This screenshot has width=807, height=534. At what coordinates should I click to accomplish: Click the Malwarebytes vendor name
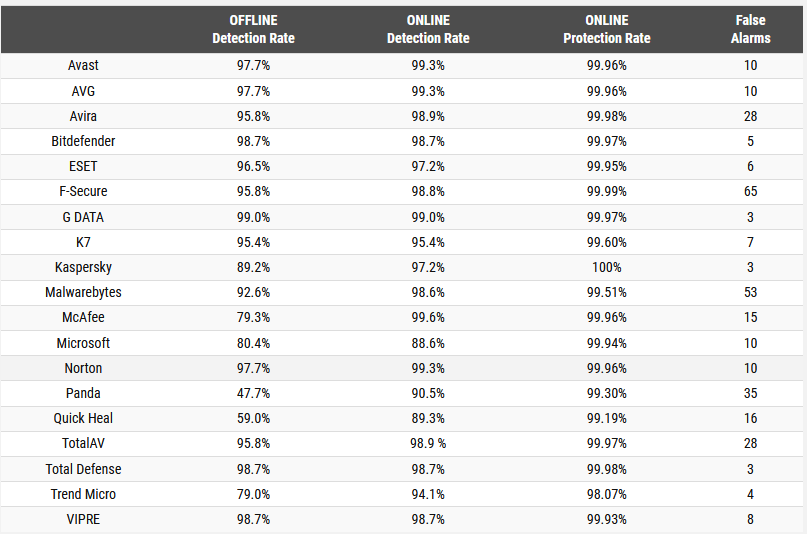pos(83,292)
